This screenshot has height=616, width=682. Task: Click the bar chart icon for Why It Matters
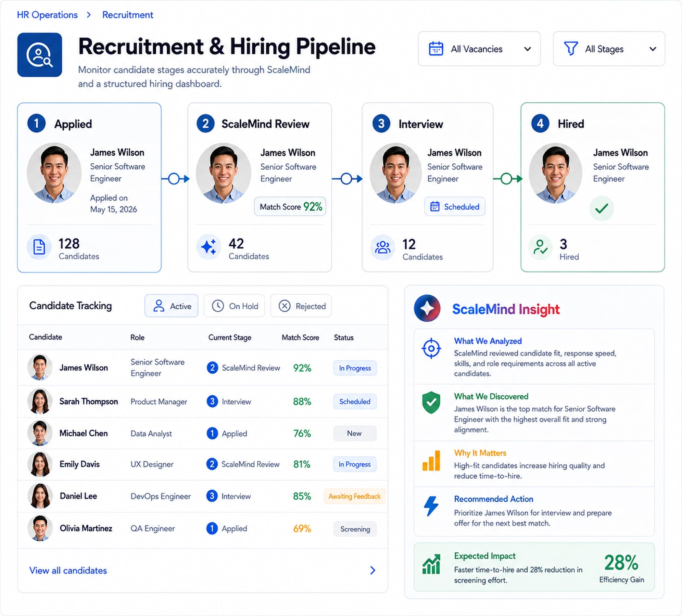point(431,461)
